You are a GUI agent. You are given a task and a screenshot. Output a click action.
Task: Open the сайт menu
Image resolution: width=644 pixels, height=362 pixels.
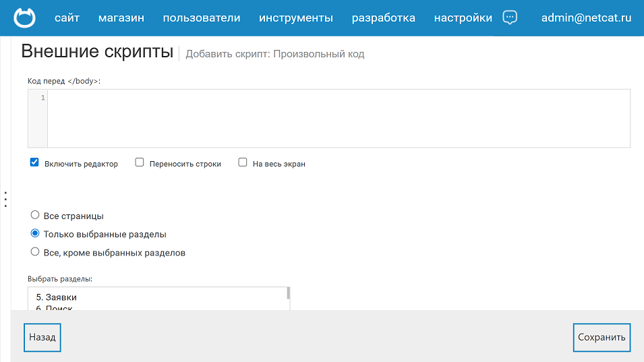(67, 18)
